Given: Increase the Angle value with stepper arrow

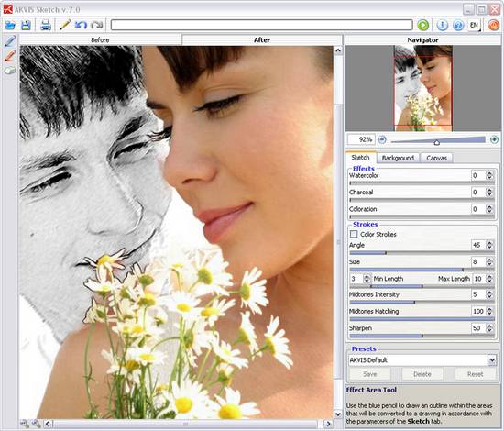Looking at the screenshot, I should [x=489, y=242].
